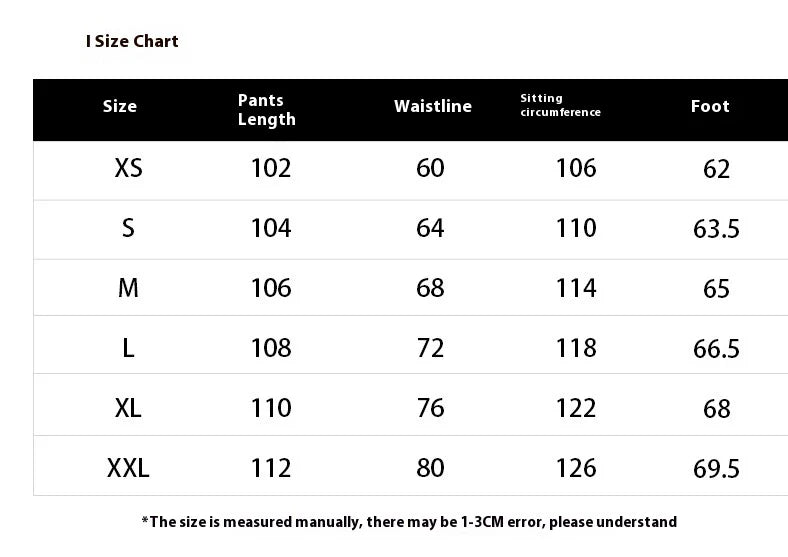This screenshot has width=788, height=557.
Task: Click the 112 pants length cell
Action: [271, 467]
